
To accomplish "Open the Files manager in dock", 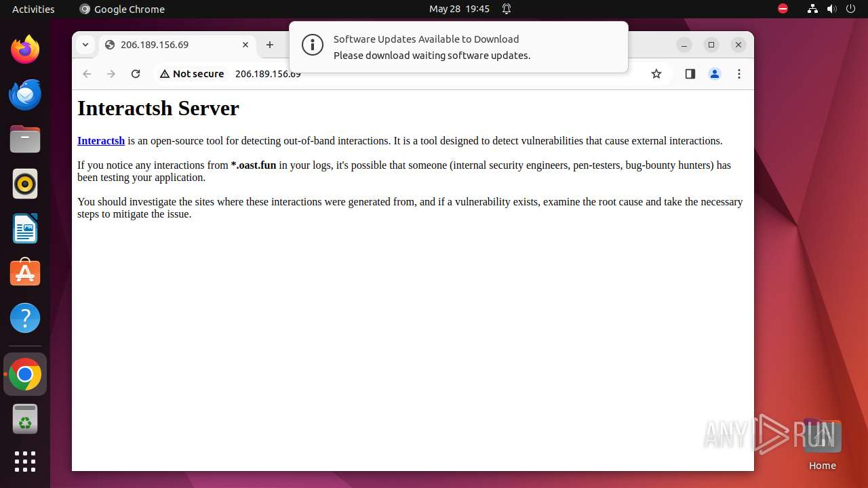I will 25,139.
